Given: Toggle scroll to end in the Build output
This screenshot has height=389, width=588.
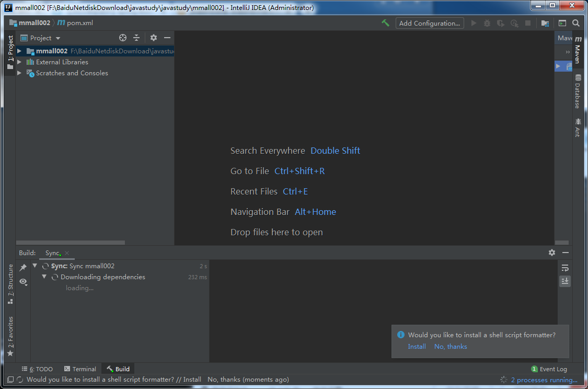Looking at the screenshot, I should [x=565, y=281].
